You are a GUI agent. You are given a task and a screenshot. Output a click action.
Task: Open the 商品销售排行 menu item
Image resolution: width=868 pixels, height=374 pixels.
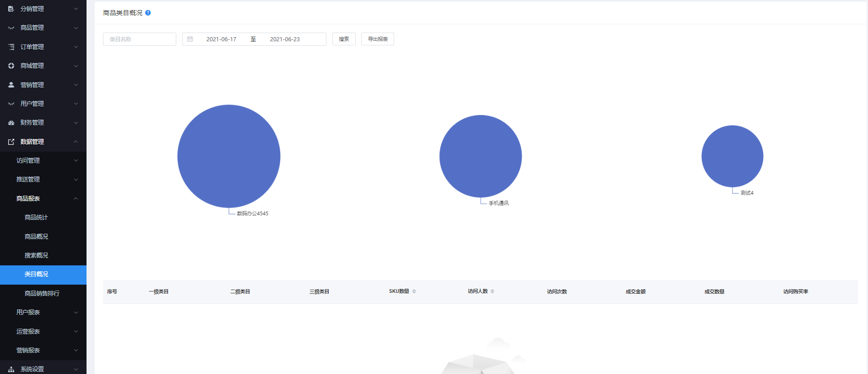pyautogui.click(x=42, y=293)
